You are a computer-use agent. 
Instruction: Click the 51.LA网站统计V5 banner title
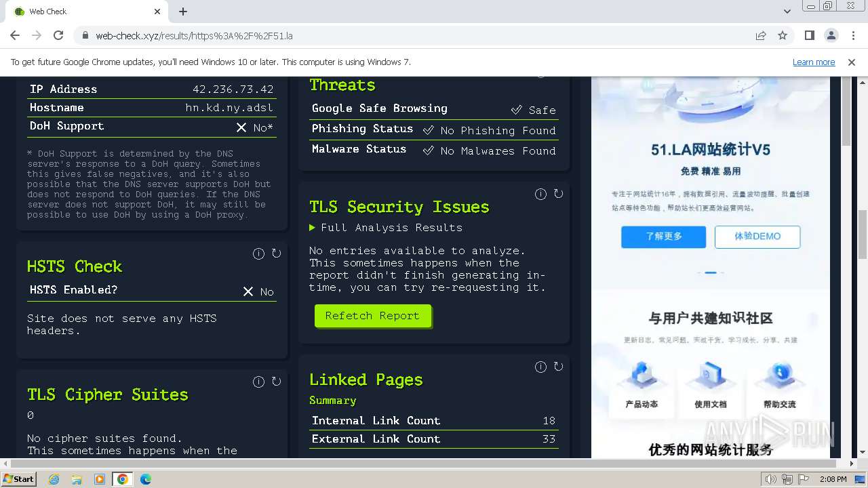coord(711,150)
